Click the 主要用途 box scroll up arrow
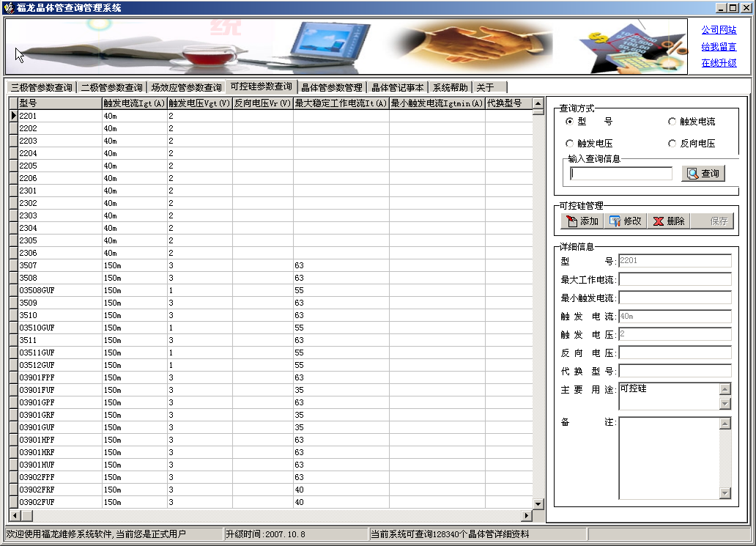 (x=725, y=389)
